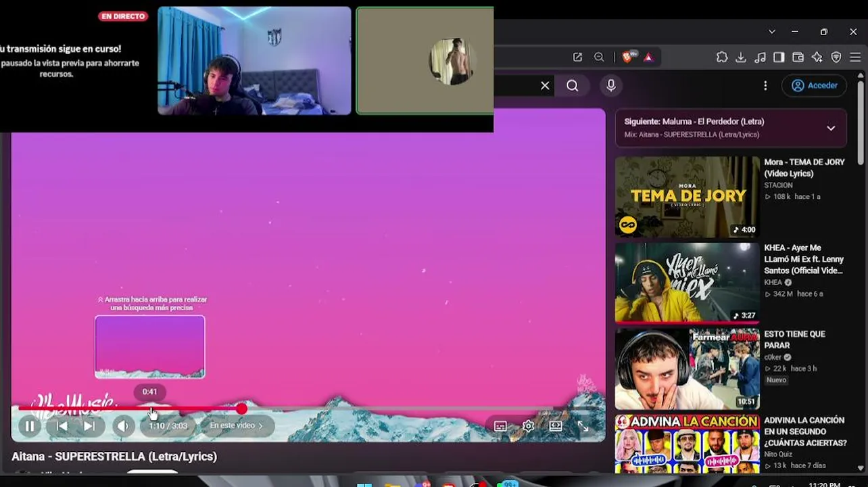Viewport: 868px width, 487px height.
Task: Clear the YouTube search box
Action: point(545,86)
